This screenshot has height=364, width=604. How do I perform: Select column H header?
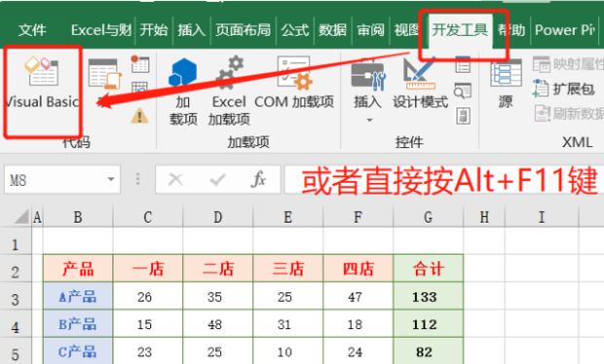coord(484,217)
